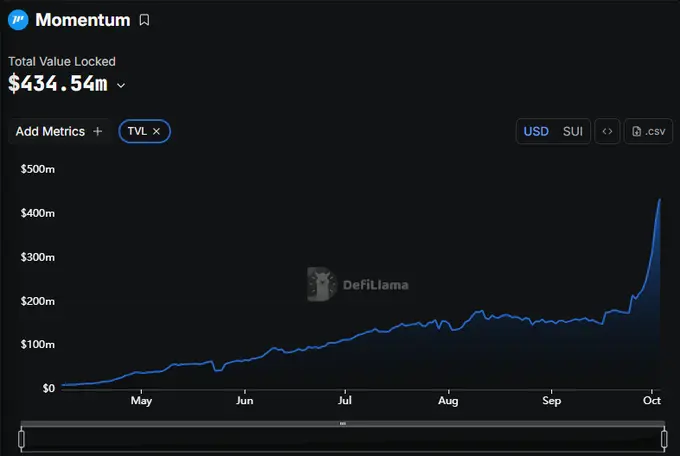This screenshot has width=680, height=456.
Task: Click the left range slider handle
Action: coord(21,439)
